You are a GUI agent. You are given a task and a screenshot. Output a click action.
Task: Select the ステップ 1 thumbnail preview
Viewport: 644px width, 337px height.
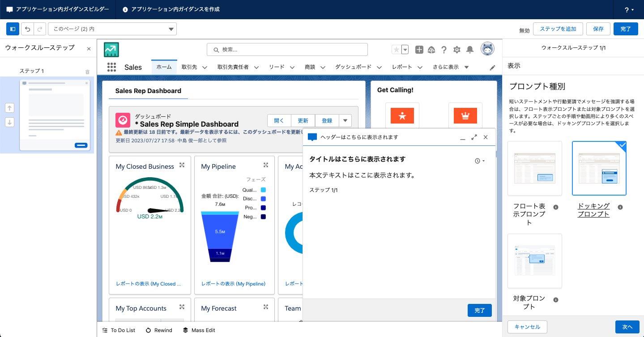[x=55, y=115]
